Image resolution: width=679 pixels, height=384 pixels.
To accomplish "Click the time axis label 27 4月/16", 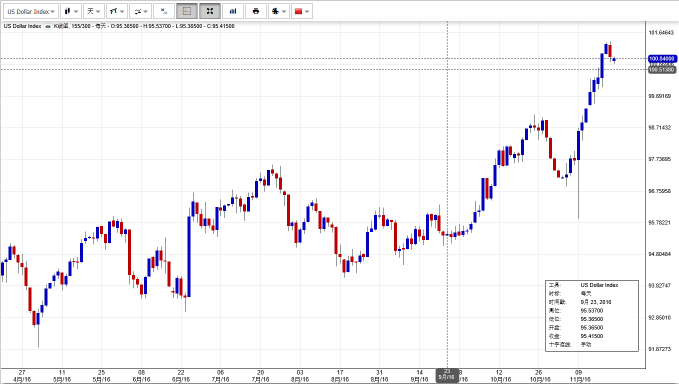I will tap(22, 376).
